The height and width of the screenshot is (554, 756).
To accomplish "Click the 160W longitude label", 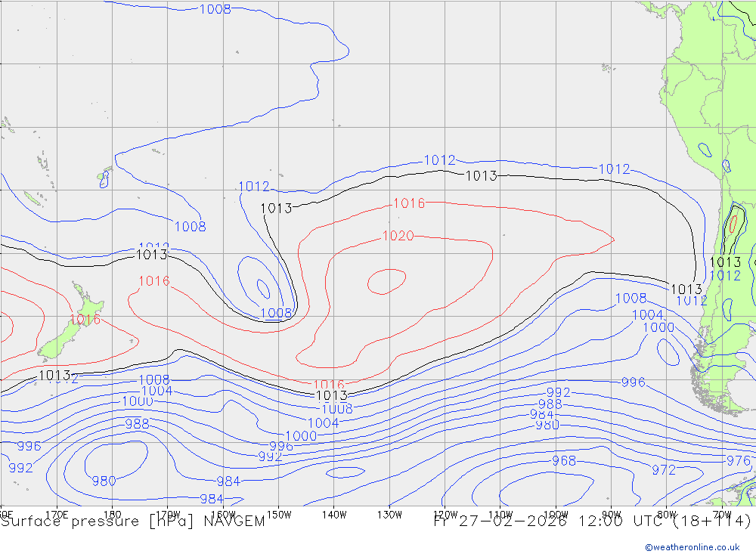I will coord(224,515).
